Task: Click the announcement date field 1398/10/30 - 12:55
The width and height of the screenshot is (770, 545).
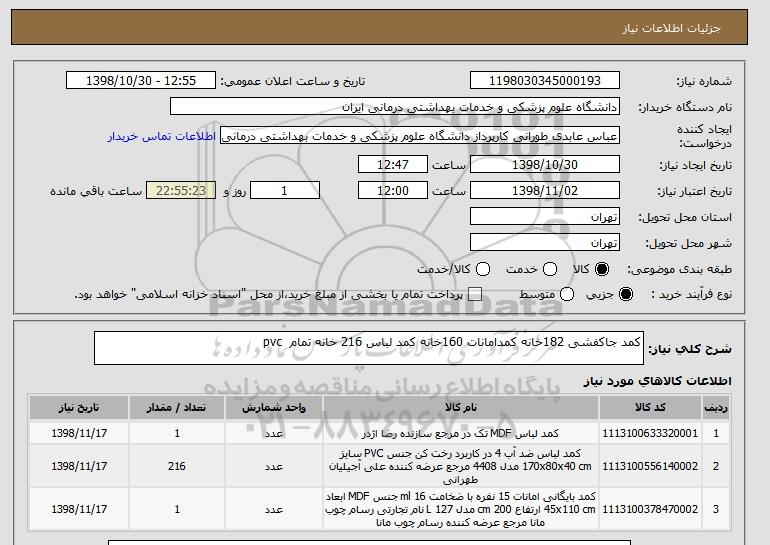Action: point(141,81)
